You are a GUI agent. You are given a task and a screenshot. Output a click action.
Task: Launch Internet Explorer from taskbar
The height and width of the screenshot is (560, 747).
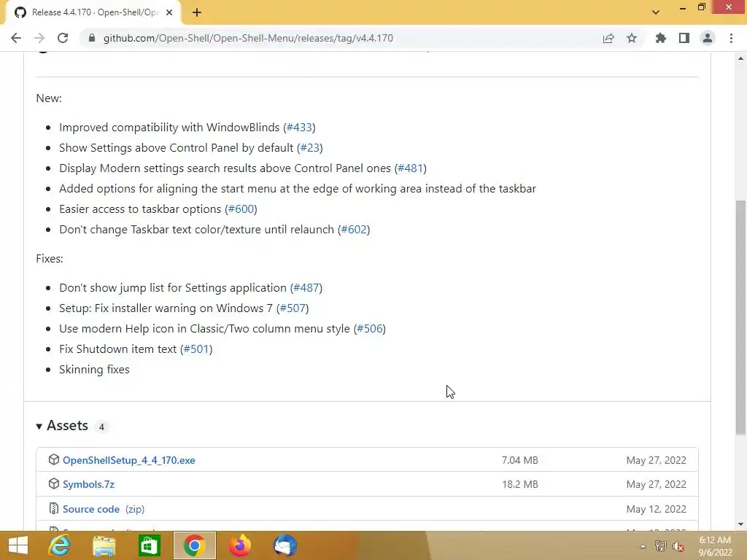tap(60, 545)
